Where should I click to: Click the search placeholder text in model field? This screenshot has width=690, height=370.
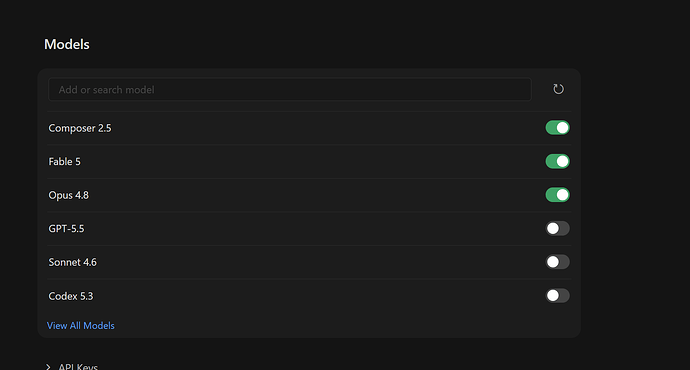[106, 90]
